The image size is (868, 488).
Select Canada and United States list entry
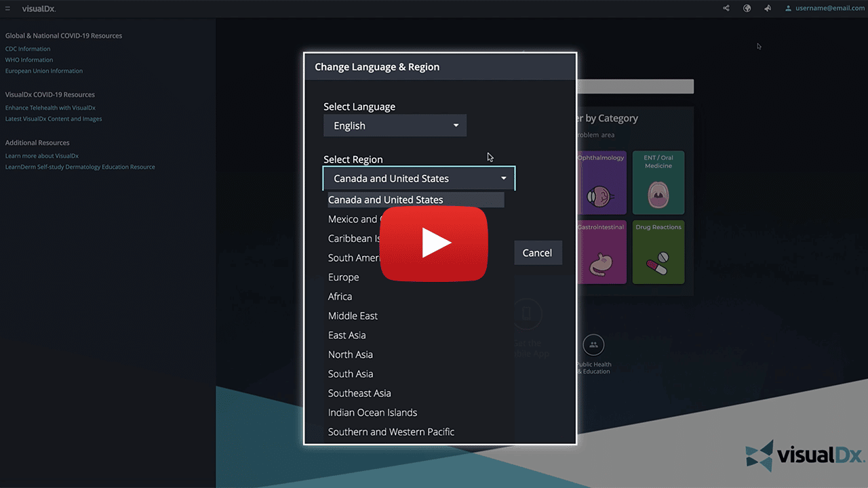[385, 199]
